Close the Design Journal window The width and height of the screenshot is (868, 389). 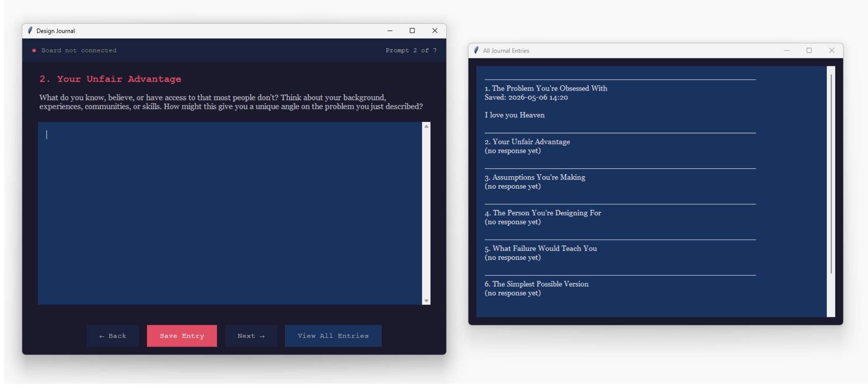[435, 31]
